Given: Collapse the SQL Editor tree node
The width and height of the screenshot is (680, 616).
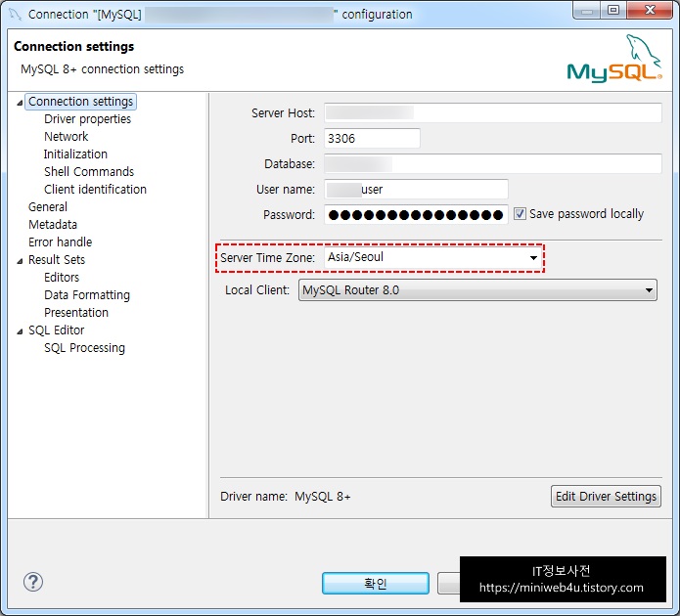Looking at the screenshot, I should (20, 331).
